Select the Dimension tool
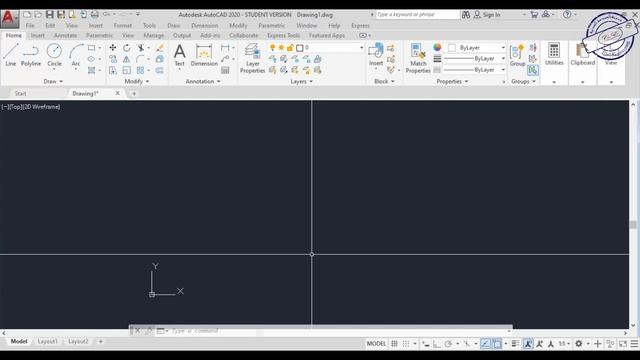640x360 pixels. 204,55
